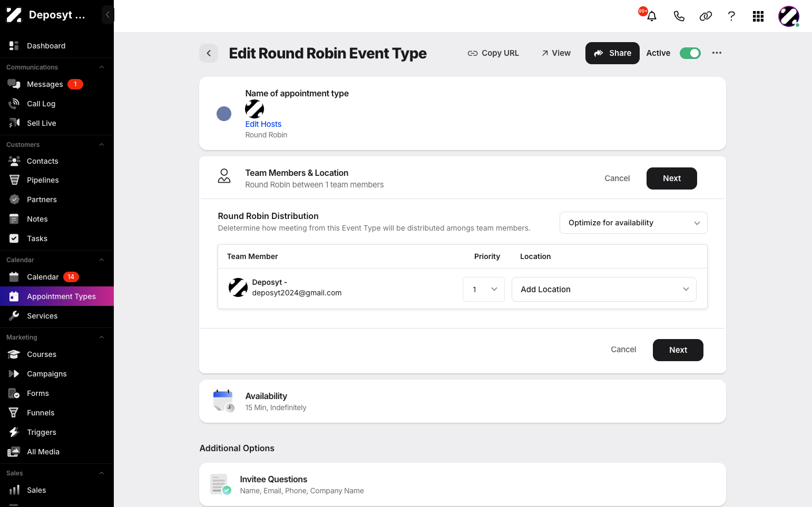
Task: Open the three-dot more options
Action: coord(717,53)
